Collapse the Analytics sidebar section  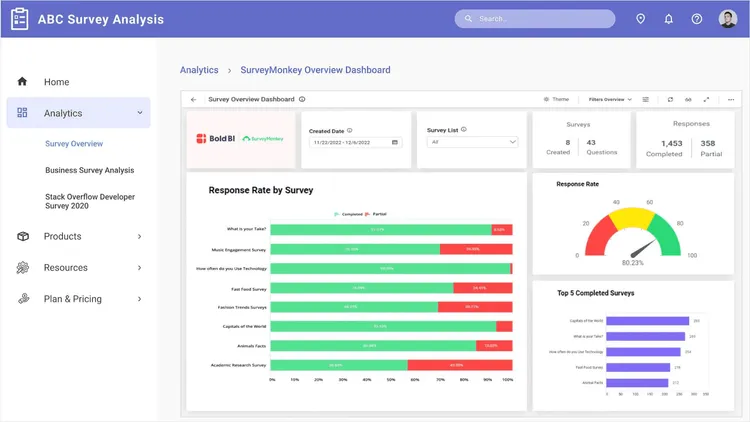[x=139, y=113]
